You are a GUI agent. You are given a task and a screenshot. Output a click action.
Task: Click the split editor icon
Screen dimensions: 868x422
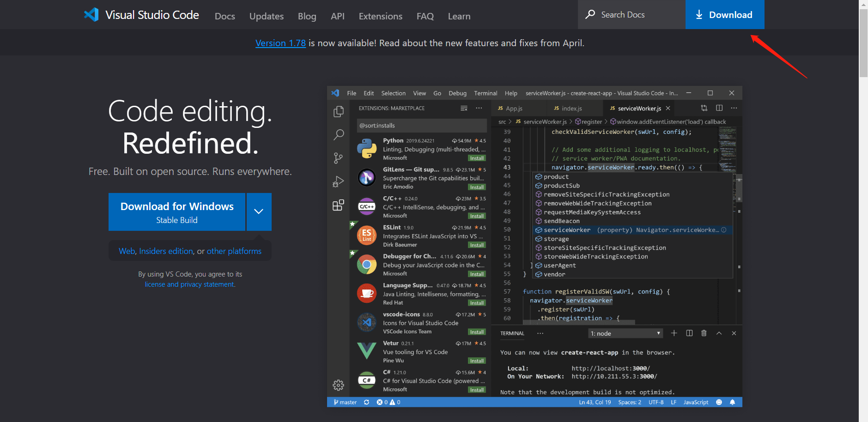coord(719,108)
